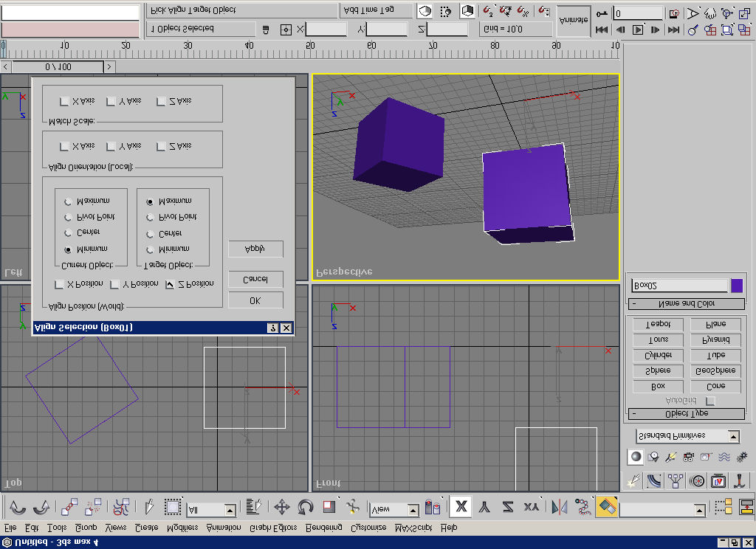This screenshot has width=756, height=549.
Task: Click the Teapot primitive button
Action: (x=658, y=324)
